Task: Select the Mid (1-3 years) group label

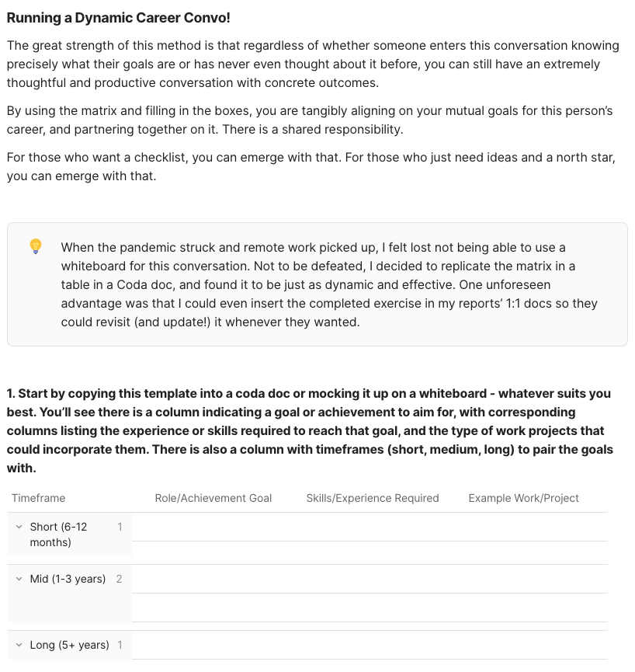Action: pyautogui.click(x=68, y=579)
